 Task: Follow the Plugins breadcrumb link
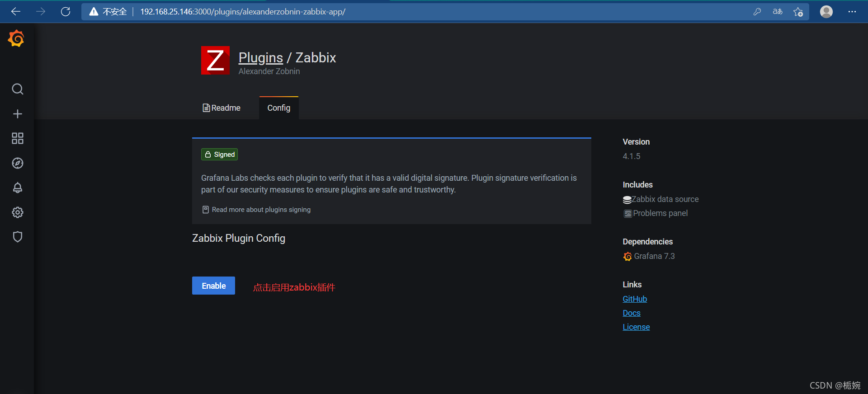tap(261, 58)
